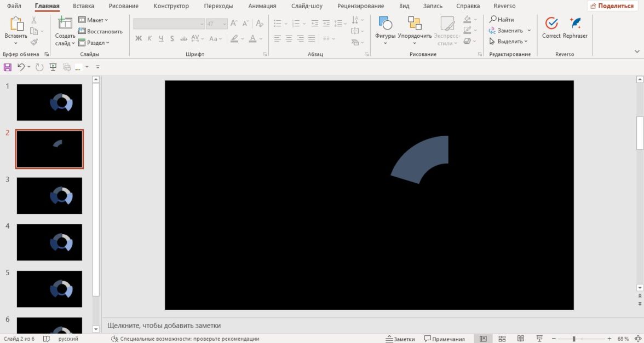Screen dimensions: 644x343
Task: Click the Paste (Вставить) clipboard icon
Action: tap(16, 24)
